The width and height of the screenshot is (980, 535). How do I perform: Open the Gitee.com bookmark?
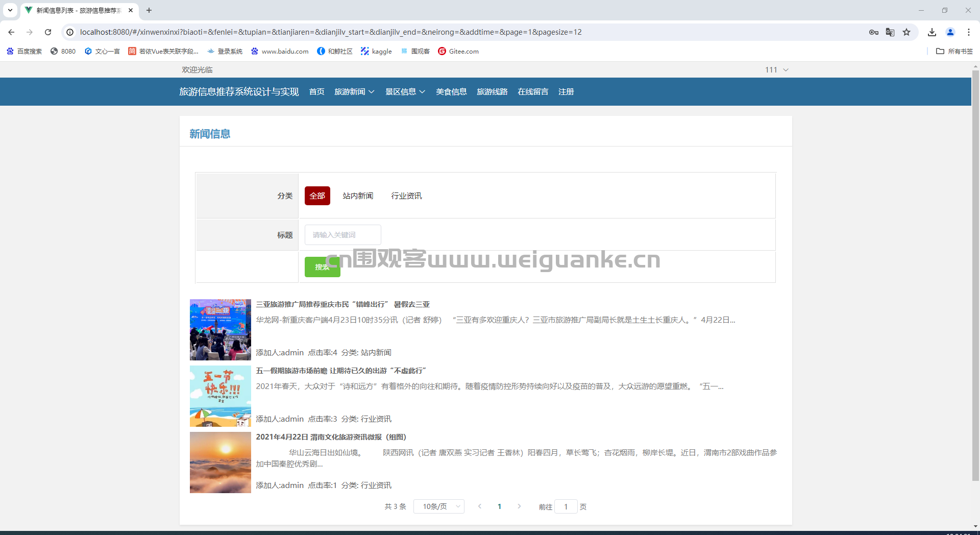[458, 51]
